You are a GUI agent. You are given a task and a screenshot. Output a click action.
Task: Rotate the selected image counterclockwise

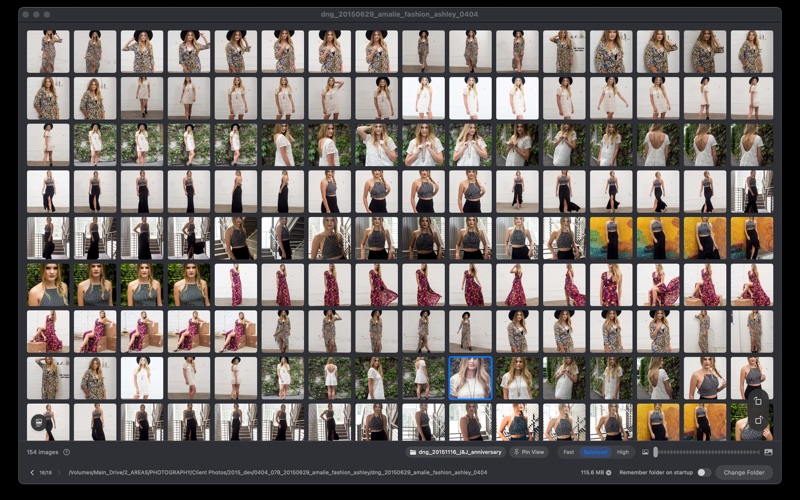point(758,401)
